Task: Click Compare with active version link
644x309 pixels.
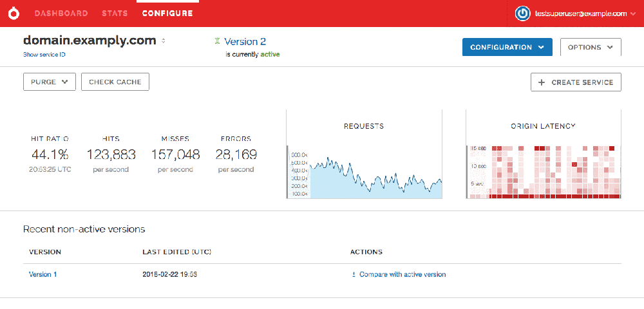Action: point(402,274)
